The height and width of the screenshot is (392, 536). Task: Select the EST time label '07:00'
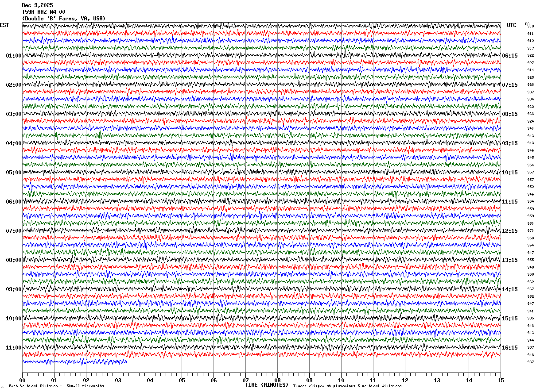(14, 231)
